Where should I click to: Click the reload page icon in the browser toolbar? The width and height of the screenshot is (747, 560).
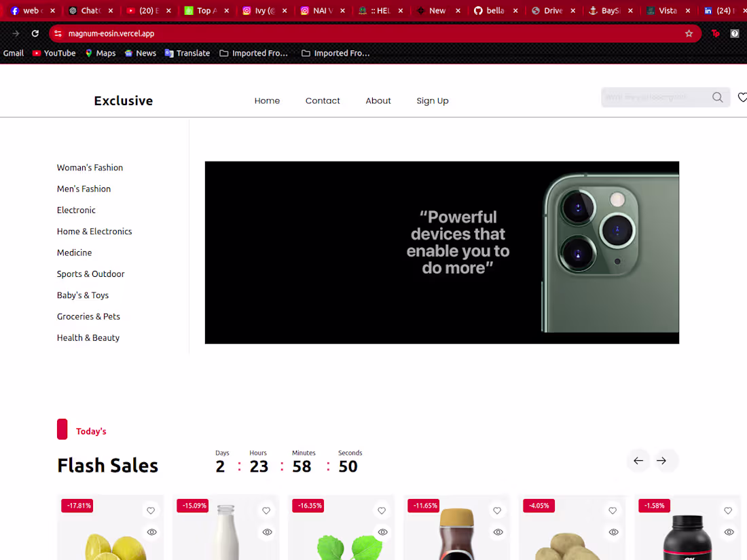(35, 33)
